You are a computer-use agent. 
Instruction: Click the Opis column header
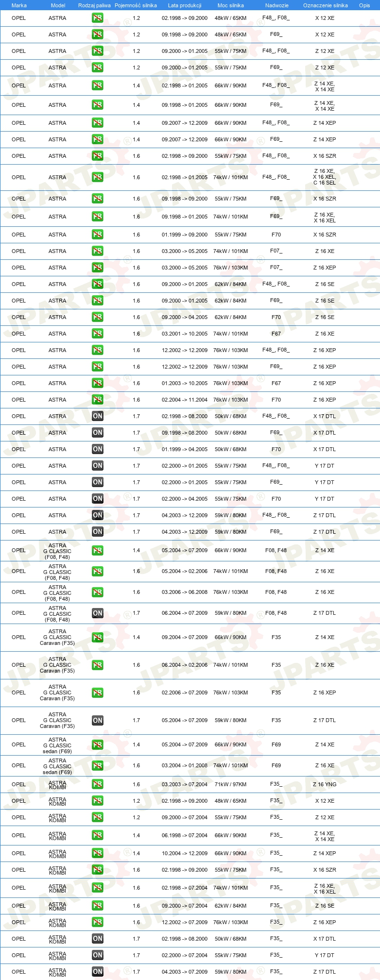coord(364,5)
